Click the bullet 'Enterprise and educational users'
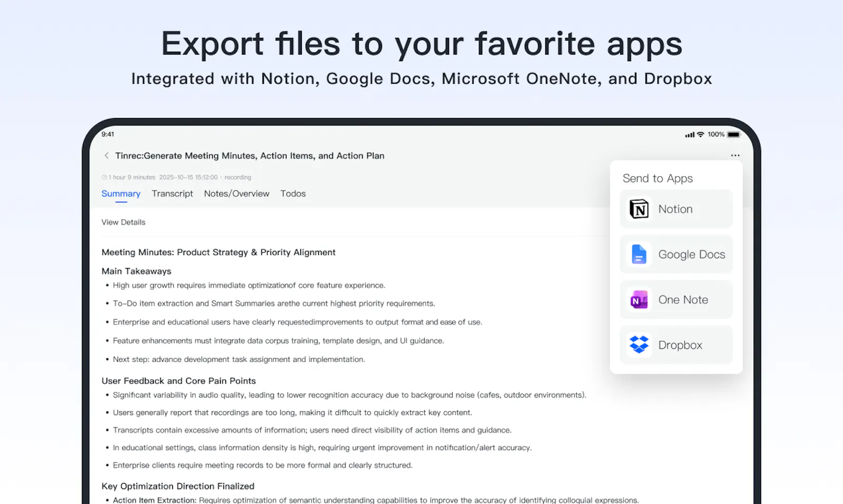Viewport: 843px width, 504px height. click(x=297, y=322)
